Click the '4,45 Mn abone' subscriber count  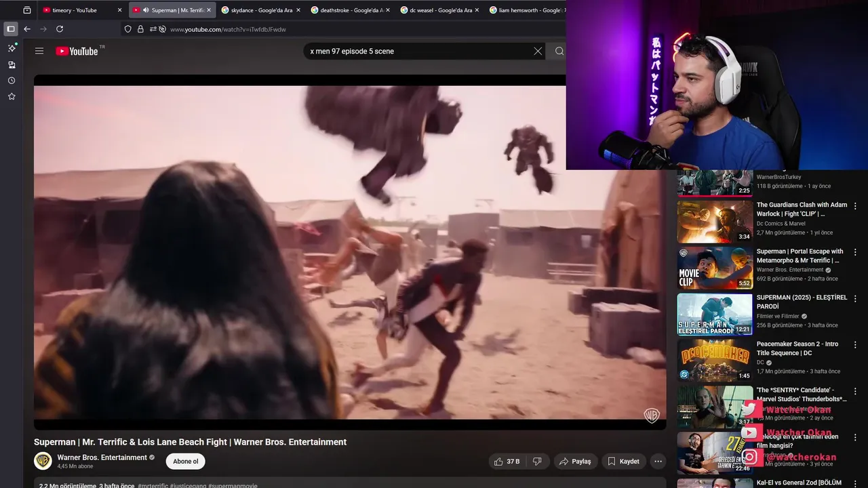coord(75,466)
